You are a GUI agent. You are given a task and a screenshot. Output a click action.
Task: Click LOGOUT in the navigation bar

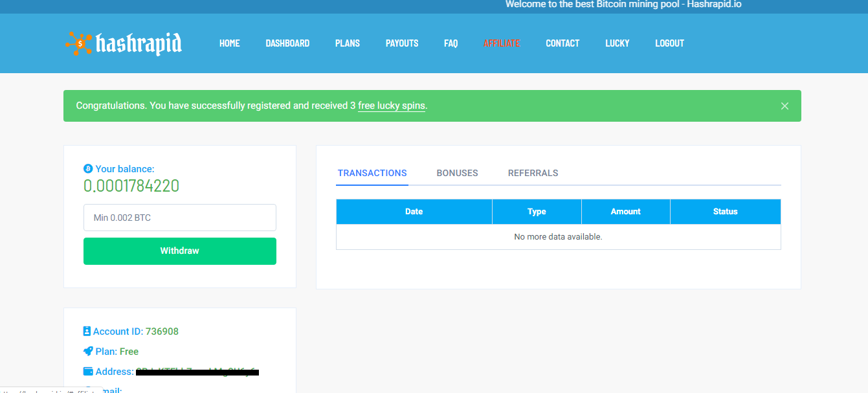pyautogui.click(x=669, y=43)
